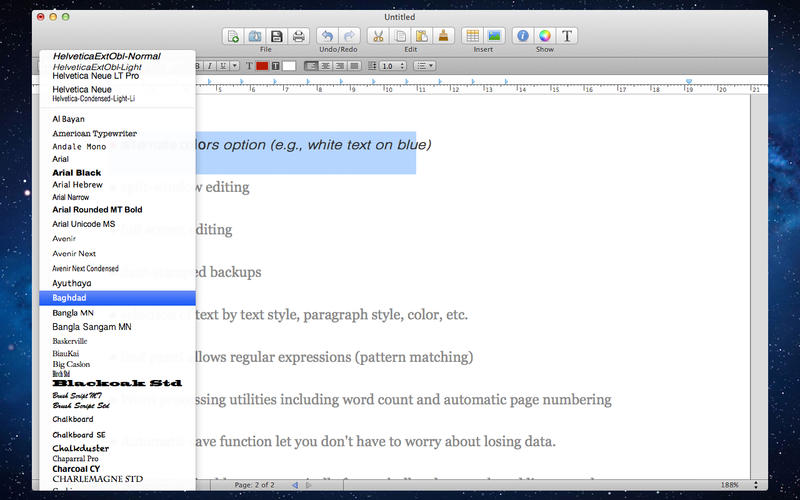This screenshot has width=800, height=500.
Task: Show the color wheel panel
Action: (x=545, y=36)
